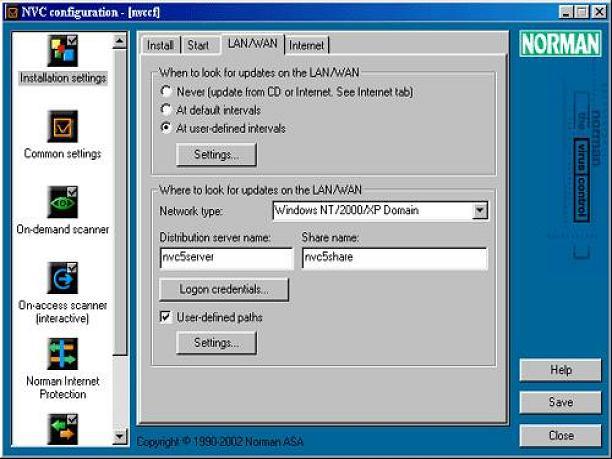Click the sidebar scrollbar thumb

[x=120, y=201]
